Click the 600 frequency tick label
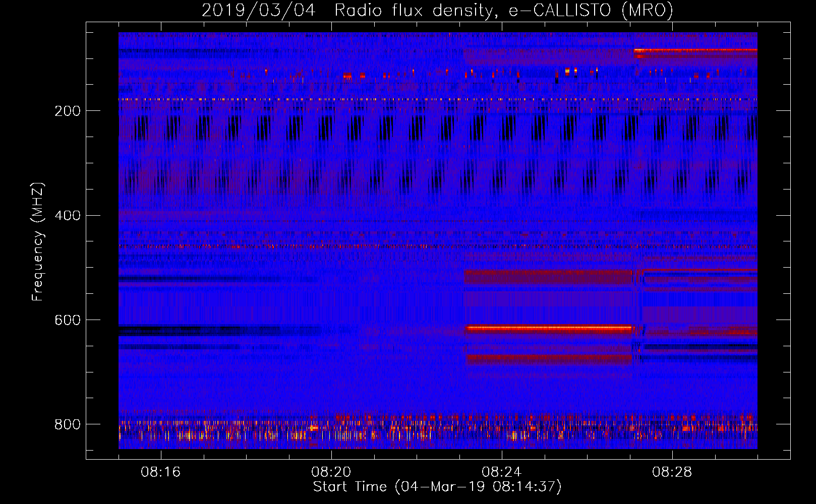816x504 pixels. (x=68, y=321)
